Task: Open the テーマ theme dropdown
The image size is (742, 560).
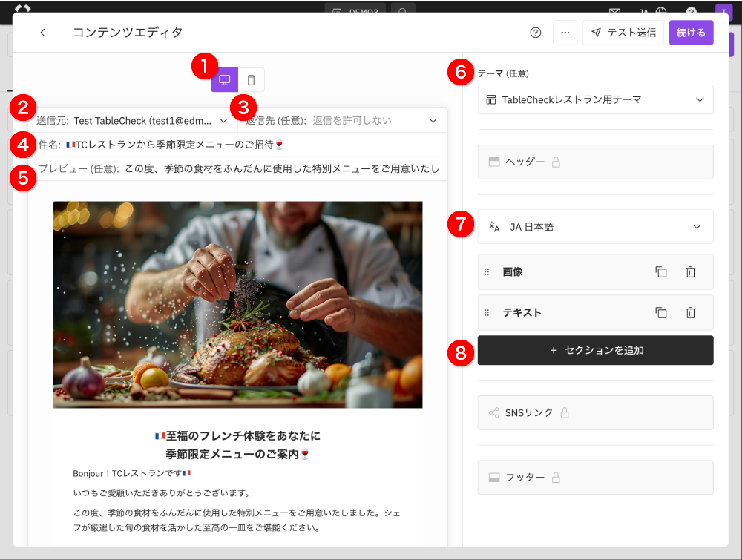Action: (595, 100)
